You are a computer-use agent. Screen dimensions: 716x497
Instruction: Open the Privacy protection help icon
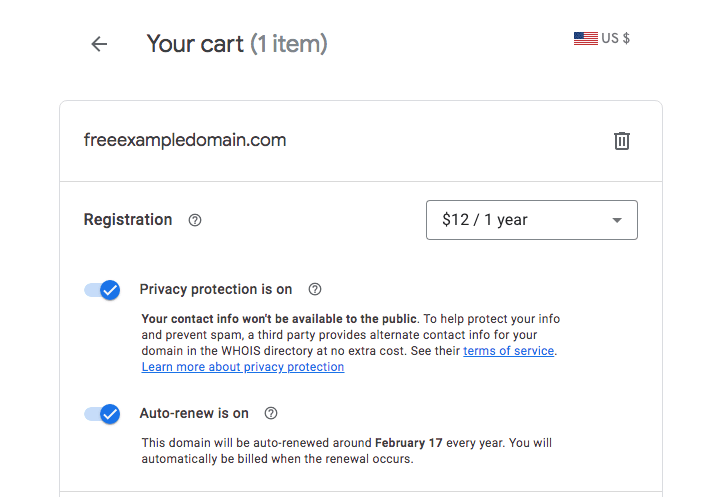(x=315, y=289)
